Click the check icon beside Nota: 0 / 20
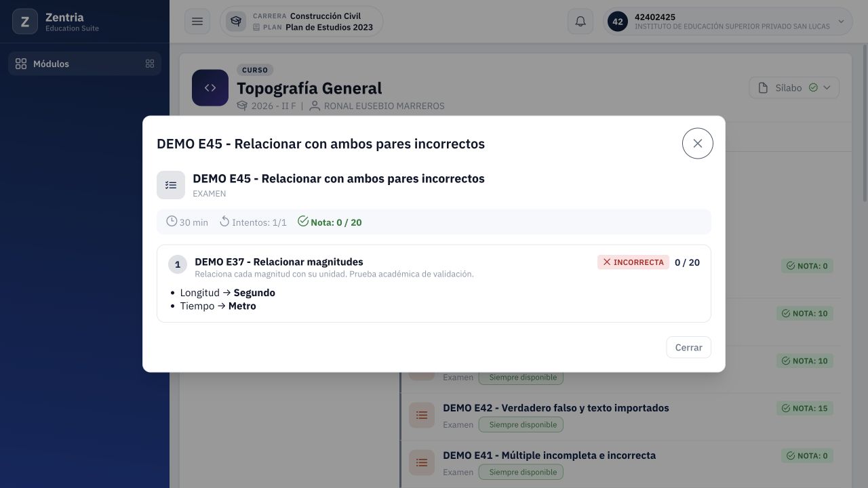This screenshot has height=488, width=868. coord(303,222)
